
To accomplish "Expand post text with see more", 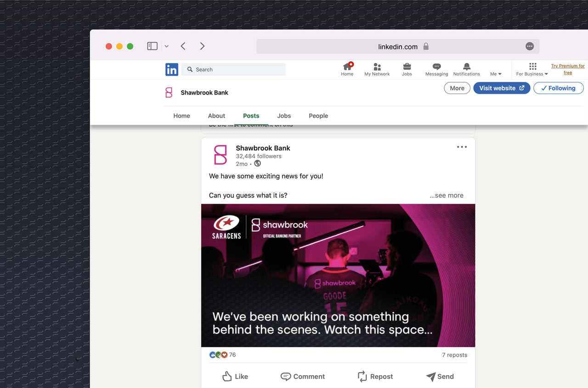I will 447,195.
